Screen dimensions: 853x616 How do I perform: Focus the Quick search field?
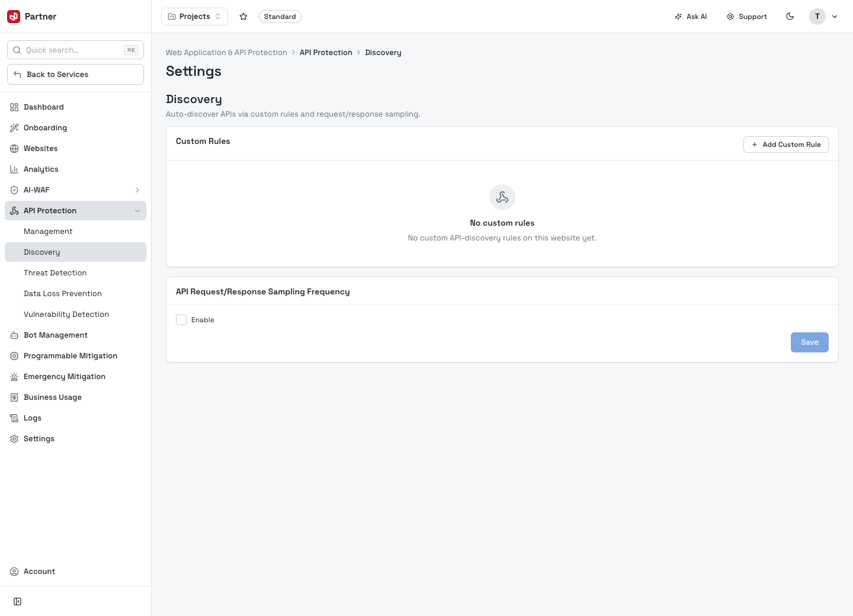(75, 50)
